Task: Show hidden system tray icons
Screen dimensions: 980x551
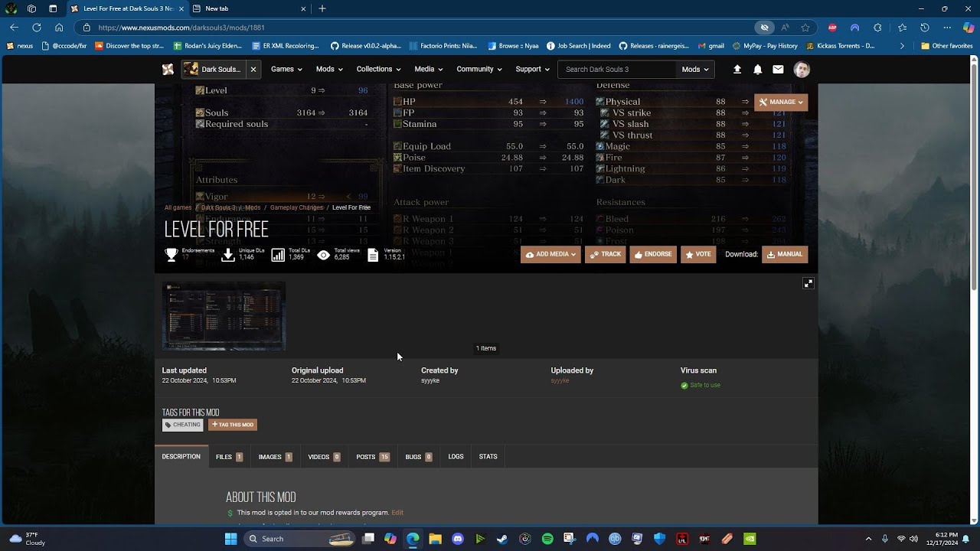Action: tap(869, 539)
